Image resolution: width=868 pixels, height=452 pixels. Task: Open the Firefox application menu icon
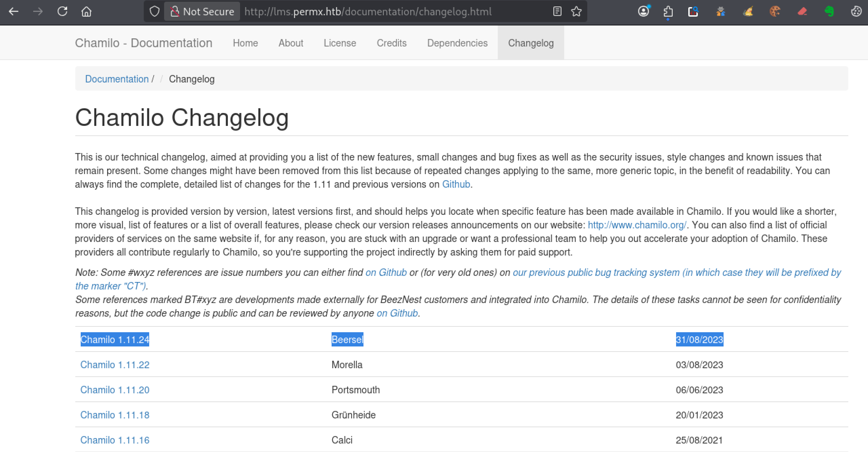coord(856,12)
